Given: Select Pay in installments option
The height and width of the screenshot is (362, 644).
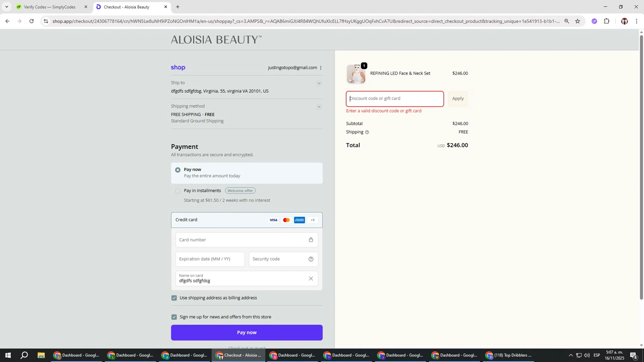Looking at the screenshot, I should pos(178,191).
